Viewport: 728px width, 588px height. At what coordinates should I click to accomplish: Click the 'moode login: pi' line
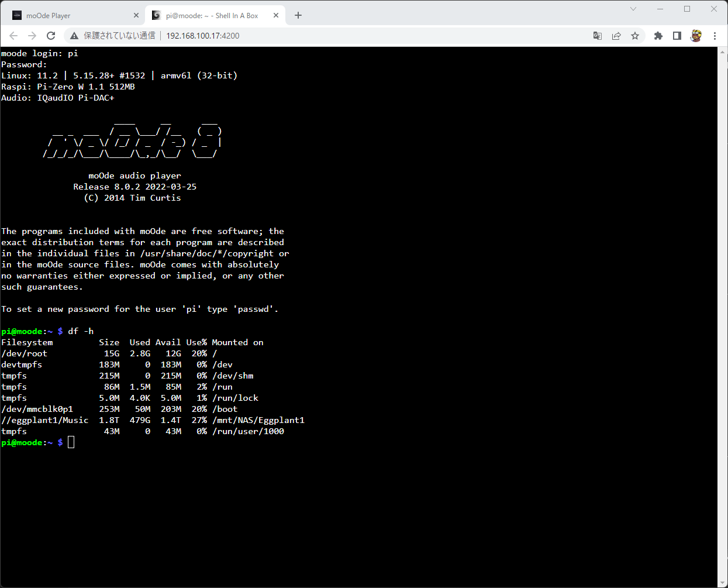40,53
